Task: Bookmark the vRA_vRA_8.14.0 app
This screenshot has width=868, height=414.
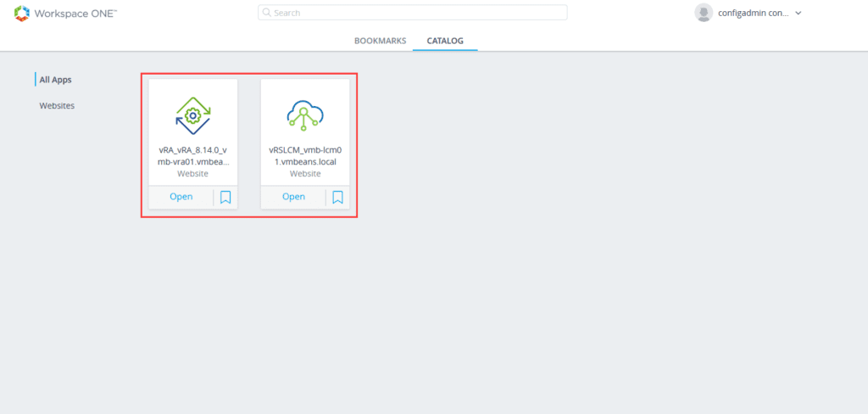Action: pos(225,198)
